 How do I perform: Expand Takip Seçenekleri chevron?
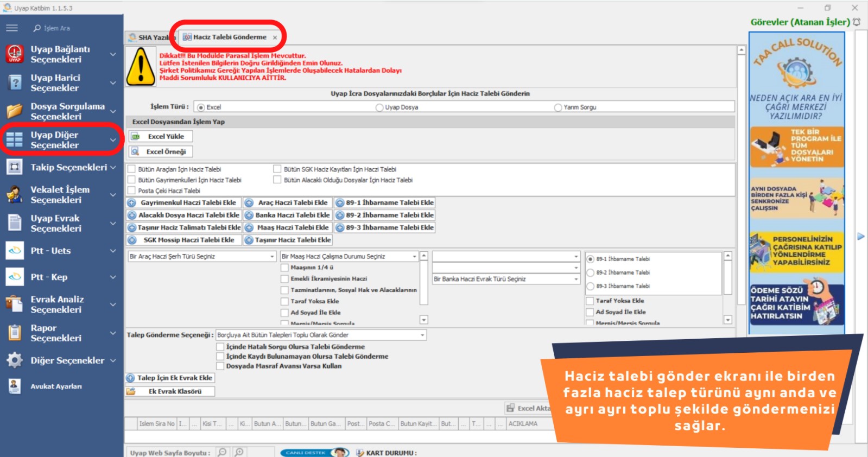click(113, 167)
